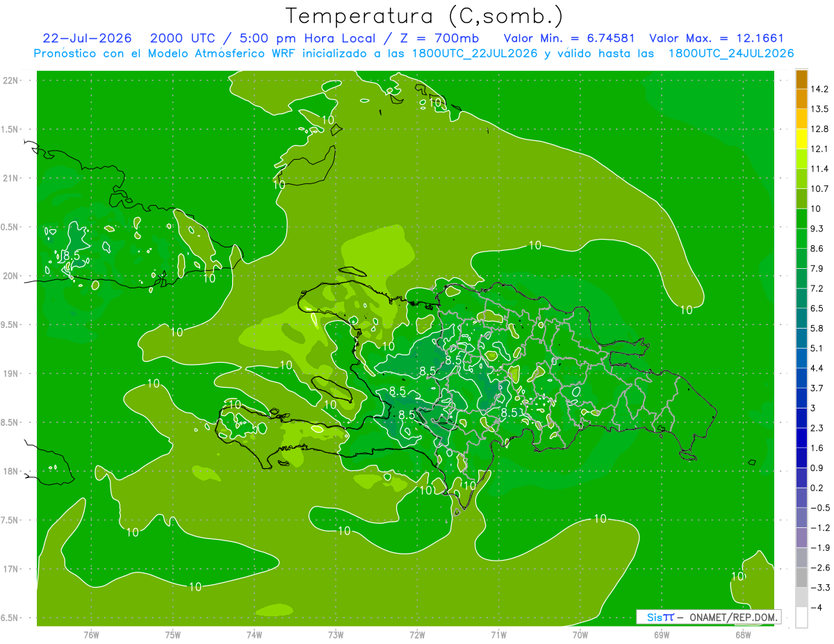
Task: Click the '2000 UTC' time label
Action: click(184, 38)
